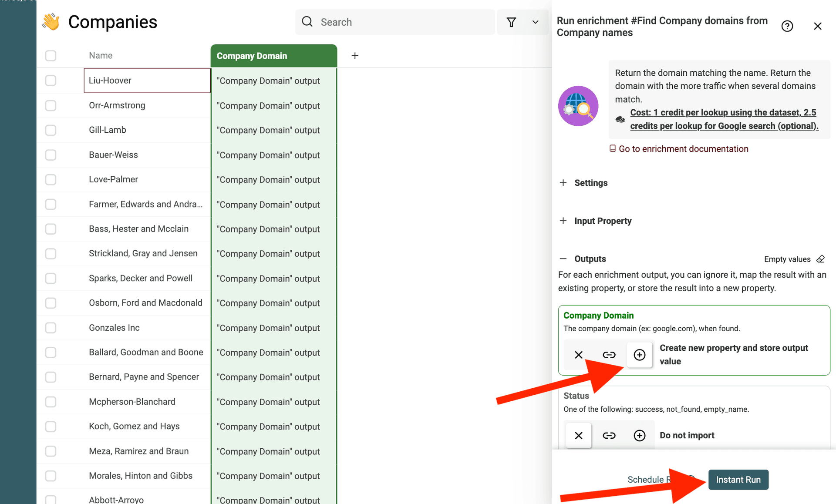Click Company Domain map-to-existing link icon

coord(609,355)
